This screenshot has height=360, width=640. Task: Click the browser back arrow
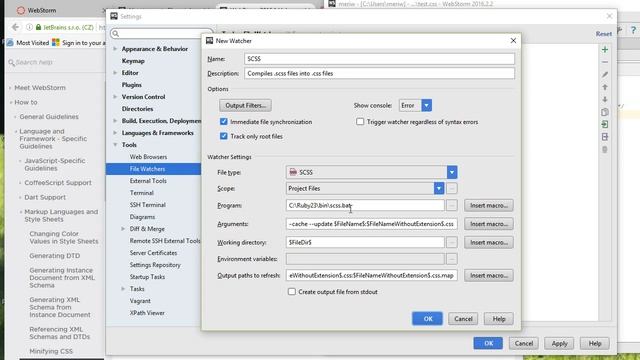coord(16,27)
